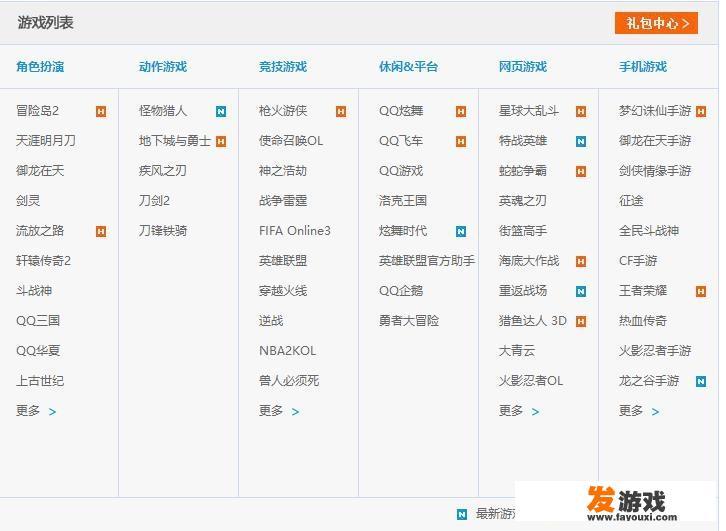
Task: Click the H badge beside 猎鱼达人 3D
Action: [x=581, y=321]
